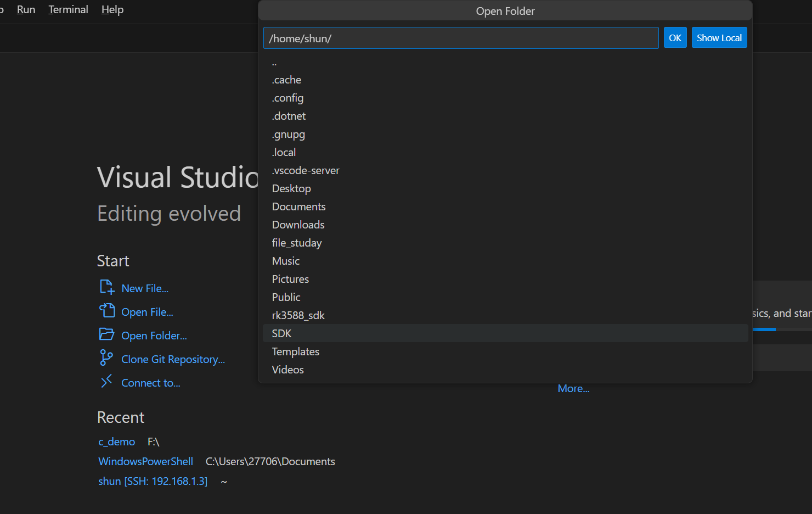Viewport: 812px width, 514px height.
Task: Open the Terminal menu
Action: click(68, 10)
